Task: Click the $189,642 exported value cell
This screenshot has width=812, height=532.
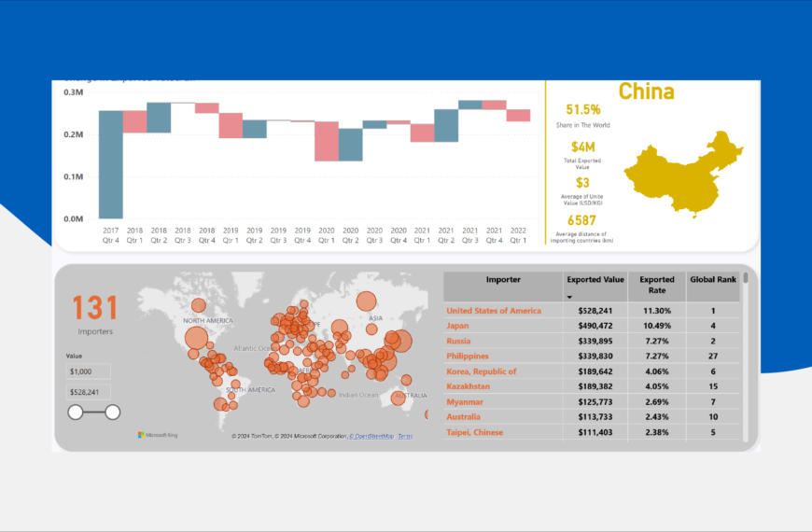Action: point(595,371)
